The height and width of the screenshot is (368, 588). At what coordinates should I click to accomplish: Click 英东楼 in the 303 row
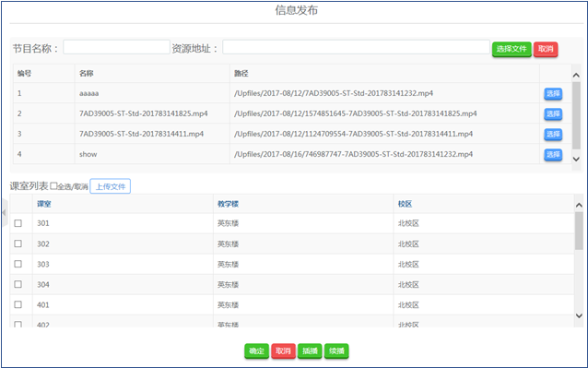[x=228, y=265]
